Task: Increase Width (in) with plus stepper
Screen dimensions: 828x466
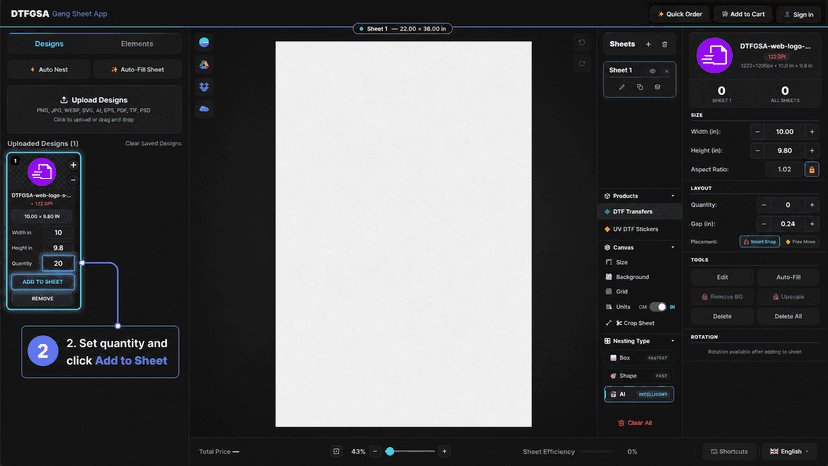Action: click(812, 132)
